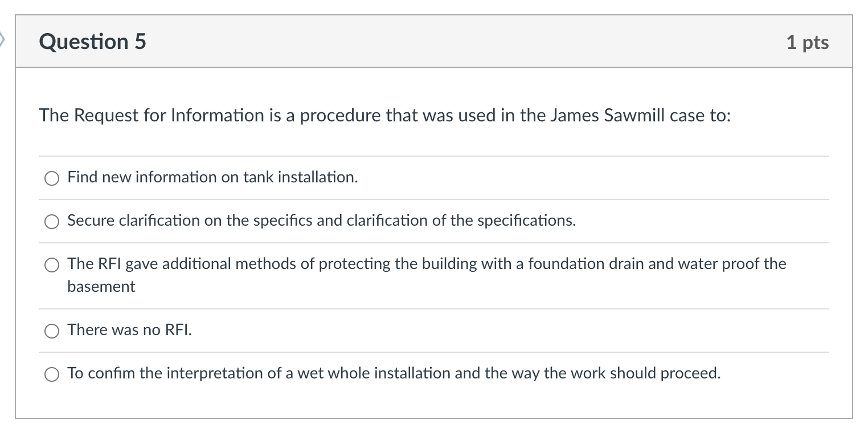
Task: Click the word "basement" in the third answer
Action: [102, 287]
